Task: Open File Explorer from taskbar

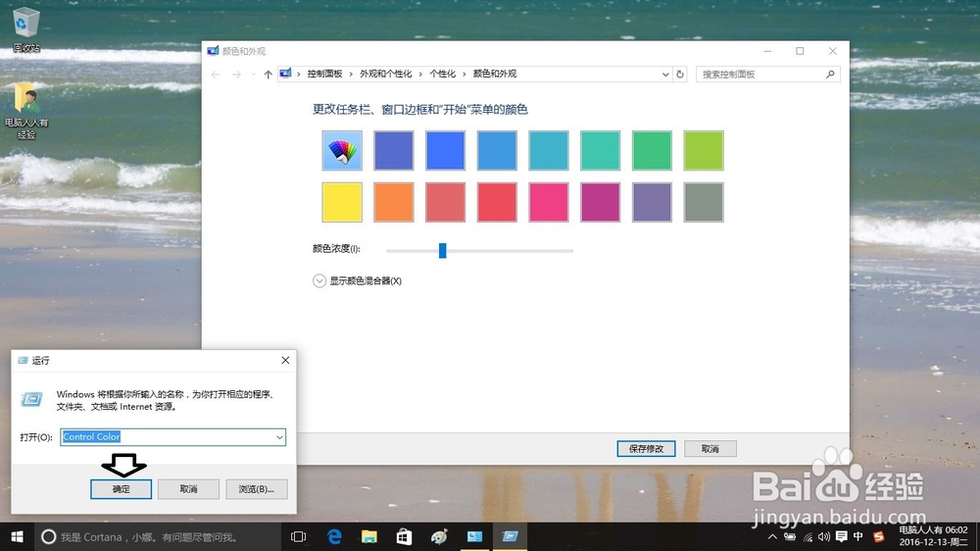Action: tap(369, 536)
